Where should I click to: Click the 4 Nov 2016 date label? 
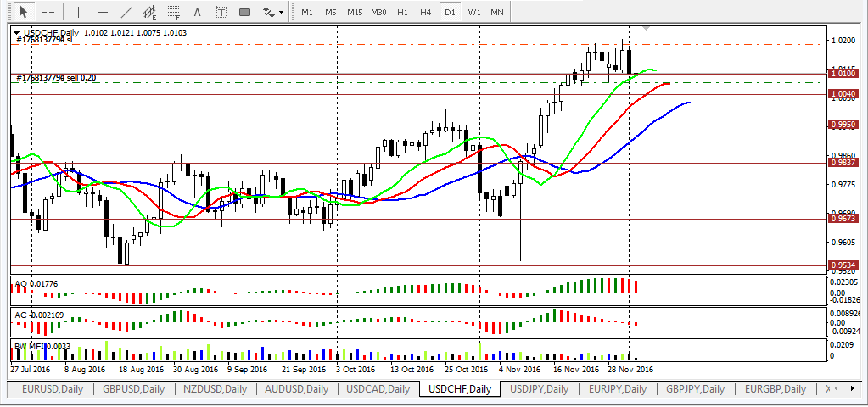pos(519,369)
